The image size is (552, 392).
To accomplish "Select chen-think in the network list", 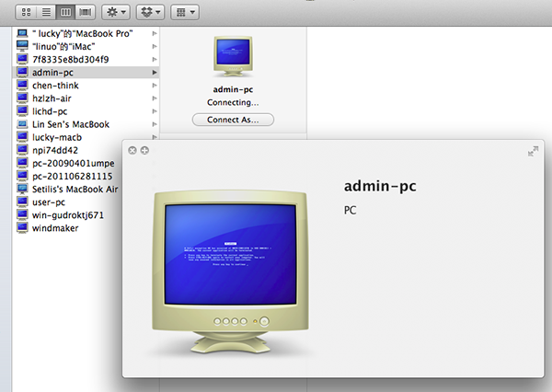I will coord(86,86).
